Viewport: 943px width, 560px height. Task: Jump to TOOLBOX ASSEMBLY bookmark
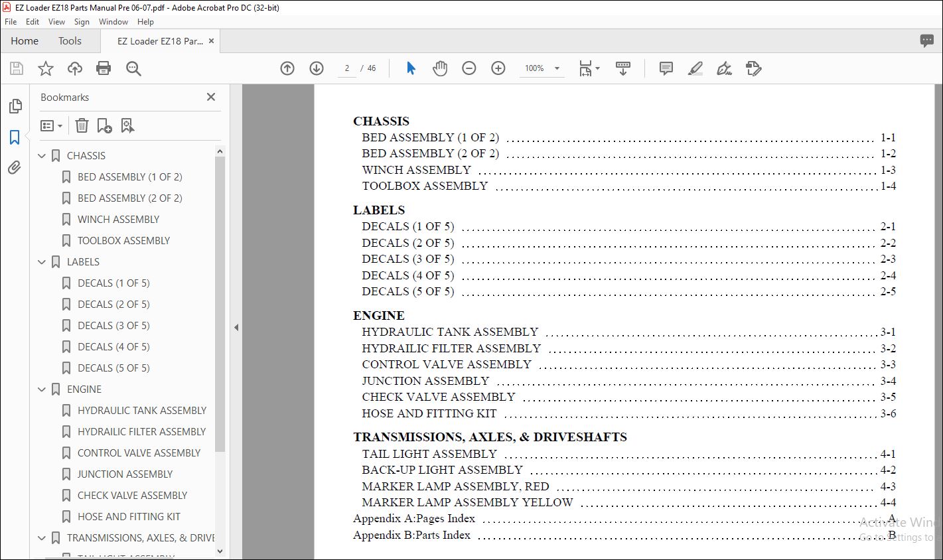click(x=123, y=241)
